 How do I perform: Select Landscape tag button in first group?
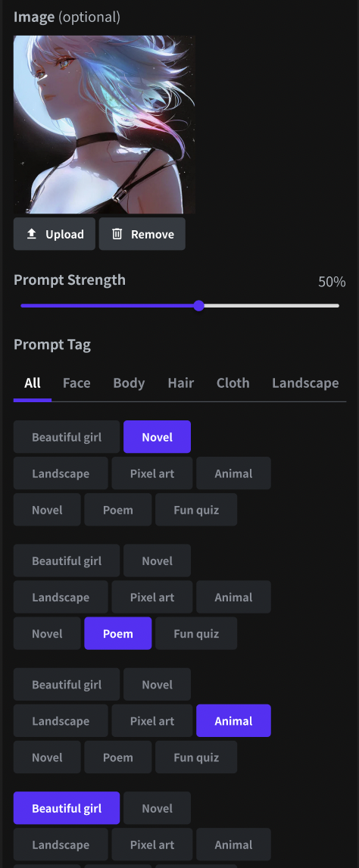pos(61,473)
